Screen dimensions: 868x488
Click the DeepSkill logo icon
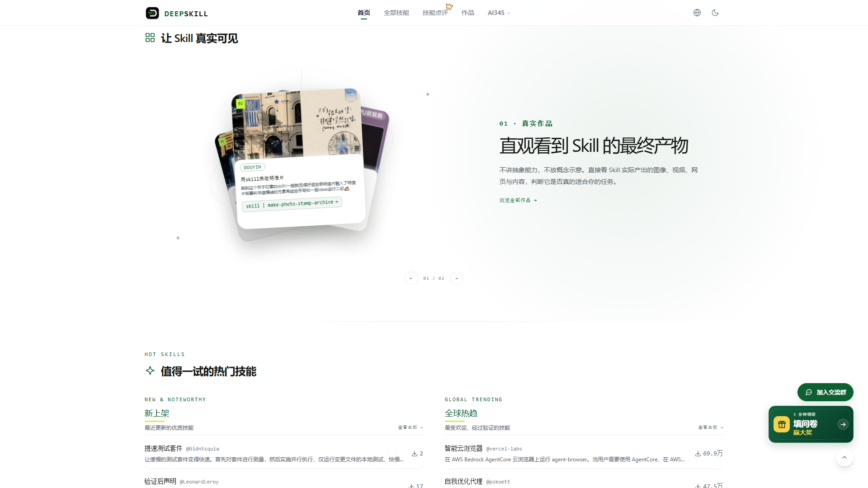click(152, 13)
